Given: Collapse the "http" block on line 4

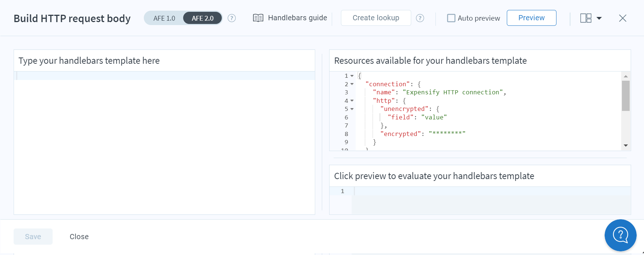Looking at the screenshot, I should [352, 101].
